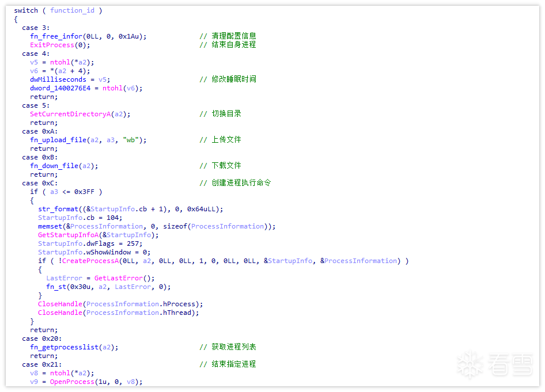545x392 pixels.
Task: Click the 'v6 = *(a2 + 4)' line
Action: (x=60, y=71)
